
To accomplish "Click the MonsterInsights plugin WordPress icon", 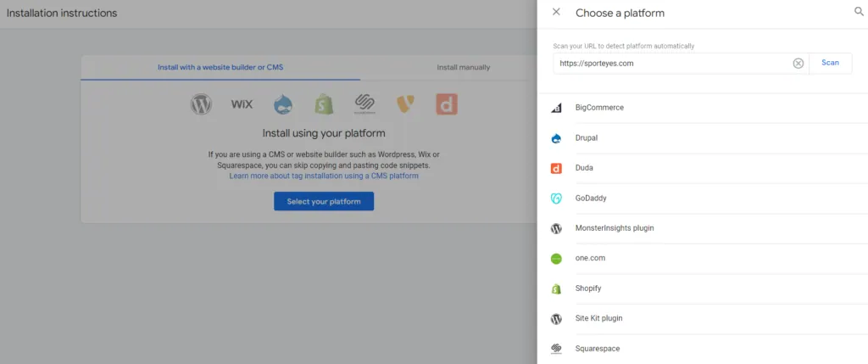I will [x=556, y=228].
